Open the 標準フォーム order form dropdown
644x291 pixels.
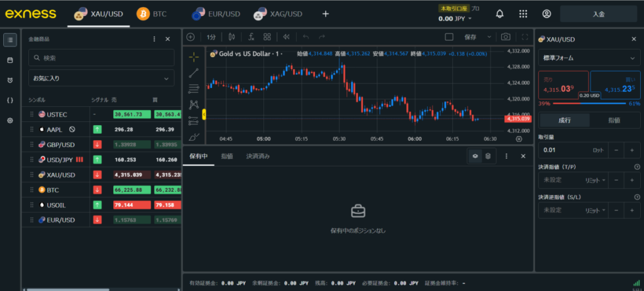point(589,58)
